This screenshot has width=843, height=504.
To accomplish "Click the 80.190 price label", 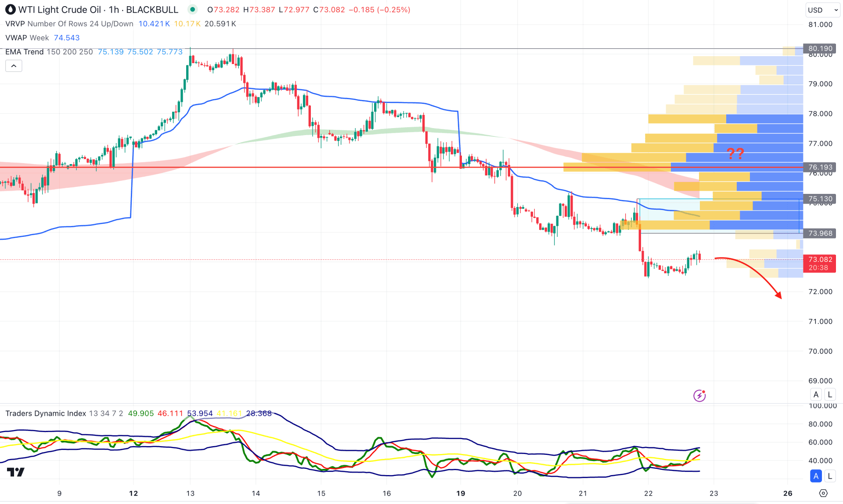I will click(820, 49).
